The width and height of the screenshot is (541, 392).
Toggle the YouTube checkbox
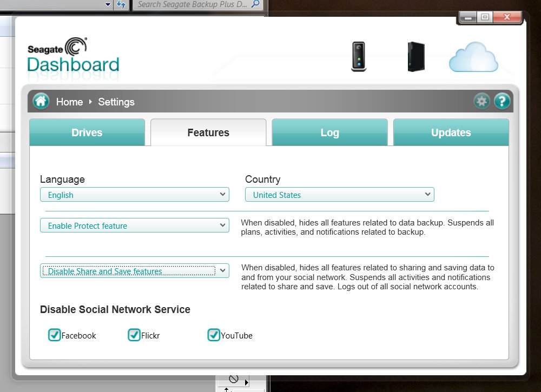[214, 335]
